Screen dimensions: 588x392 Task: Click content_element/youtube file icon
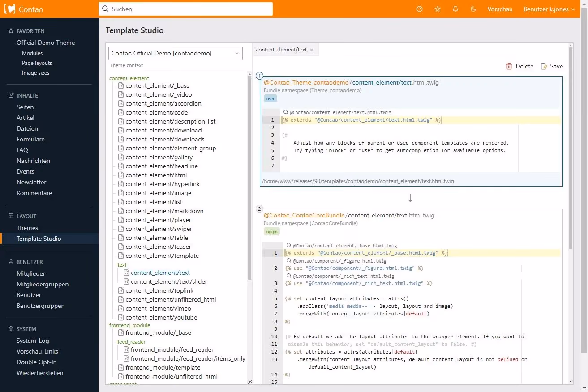click(121, 317)
